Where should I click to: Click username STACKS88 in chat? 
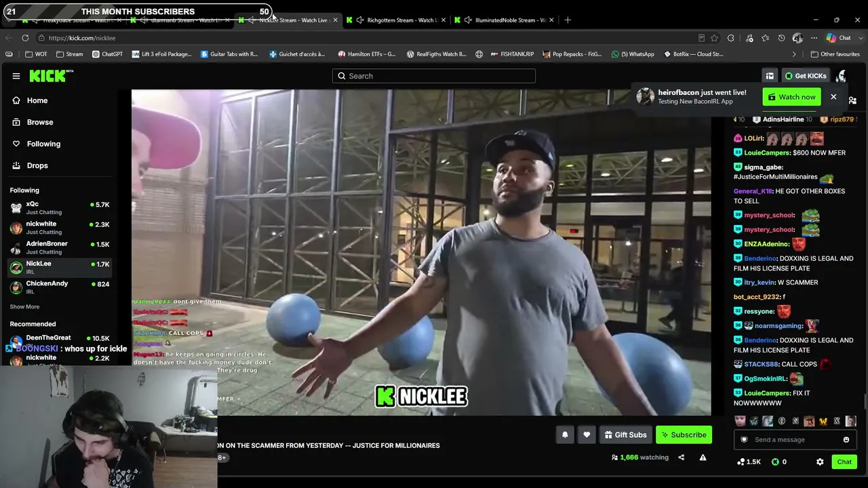click(x=761, y=364)
